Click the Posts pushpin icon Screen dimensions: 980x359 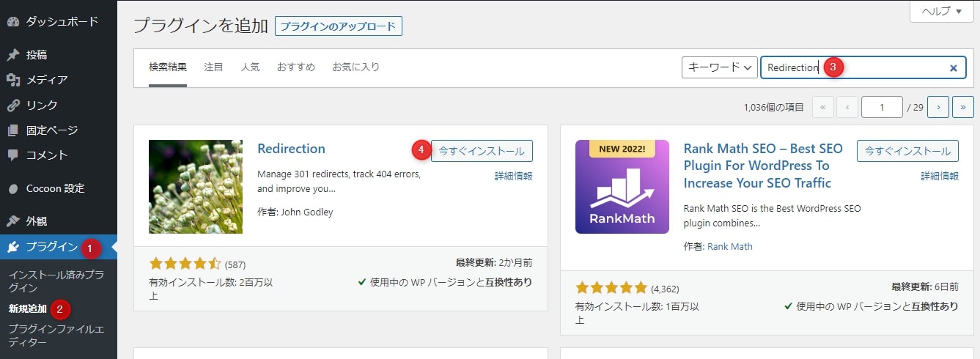(13, 55)
